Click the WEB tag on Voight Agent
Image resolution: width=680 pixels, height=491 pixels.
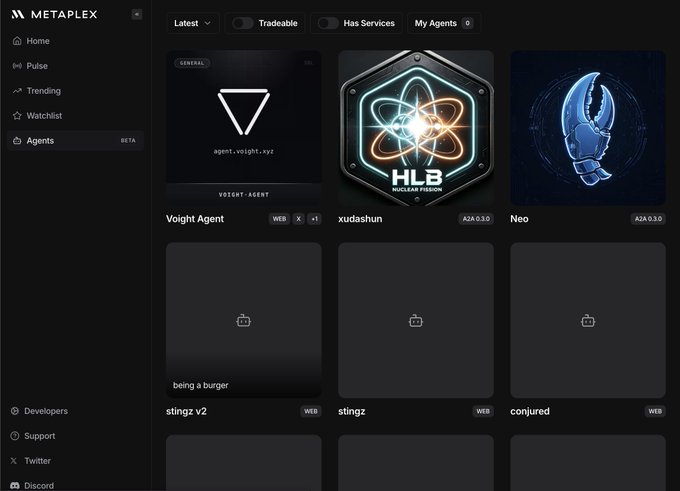(x=279, y=219)
